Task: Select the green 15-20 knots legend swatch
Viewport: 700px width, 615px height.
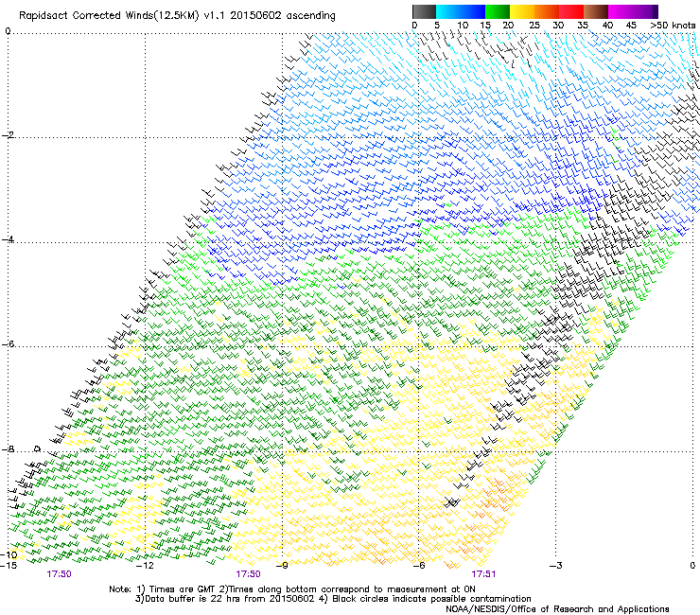Action: click(498, 11)
